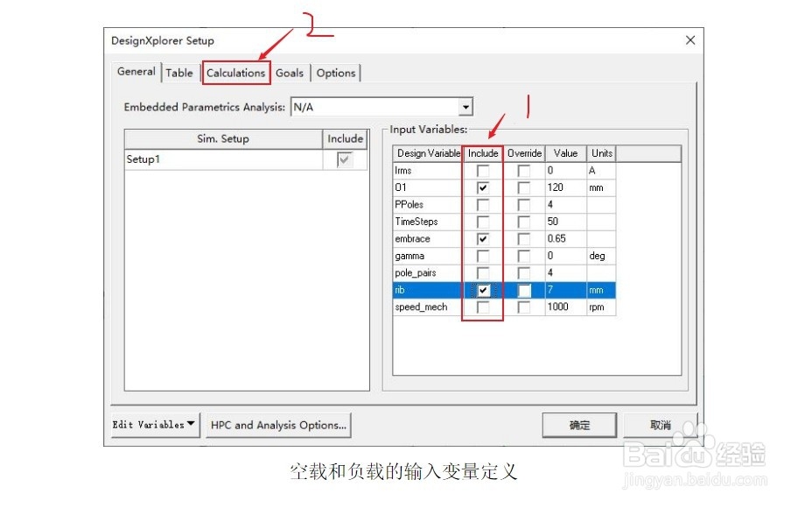The height and width of the screenshot is (508, 812).
Task: Uncheck Include checkbox for O1
Action: click(483, 187)
